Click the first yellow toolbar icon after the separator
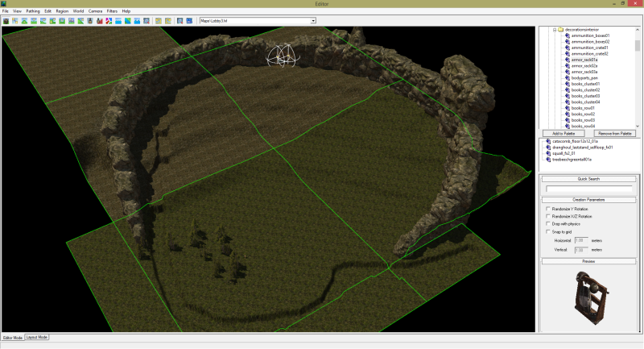 (159, 20)
